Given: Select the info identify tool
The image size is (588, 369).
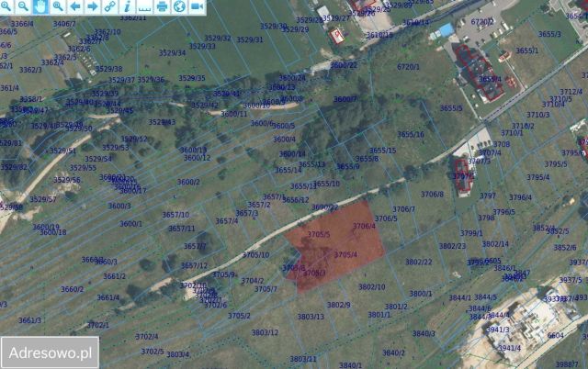Looking at the screenshot, I should 127,6.
